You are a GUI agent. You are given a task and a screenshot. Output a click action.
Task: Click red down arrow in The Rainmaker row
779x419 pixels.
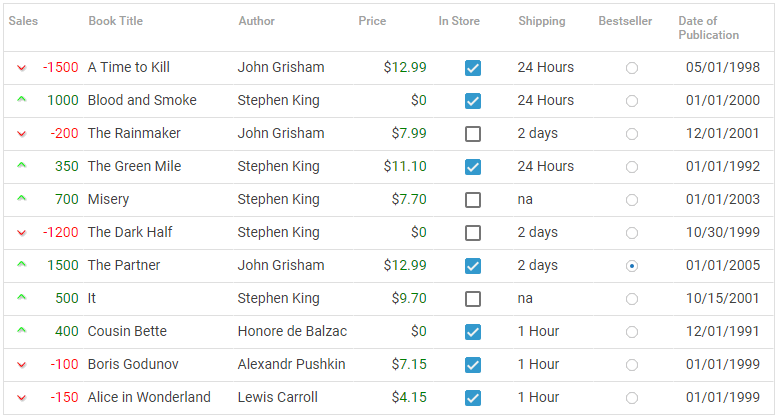[21, 134]
